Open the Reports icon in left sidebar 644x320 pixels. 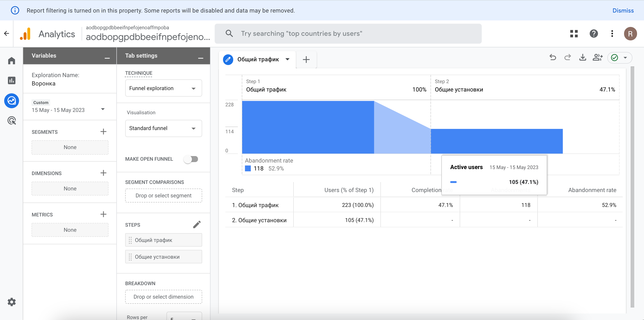point(12,80)
